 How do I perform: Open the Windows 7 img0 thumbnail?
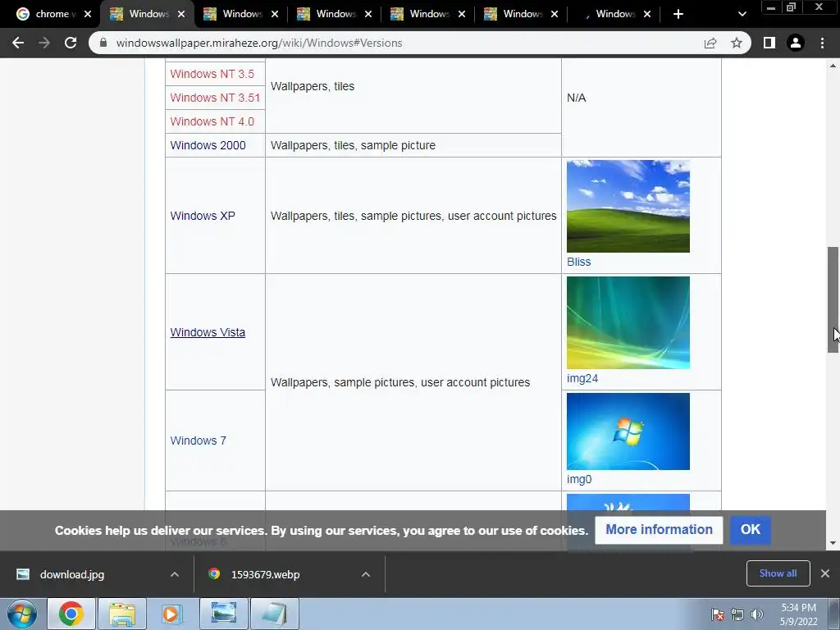coord(628,431)
